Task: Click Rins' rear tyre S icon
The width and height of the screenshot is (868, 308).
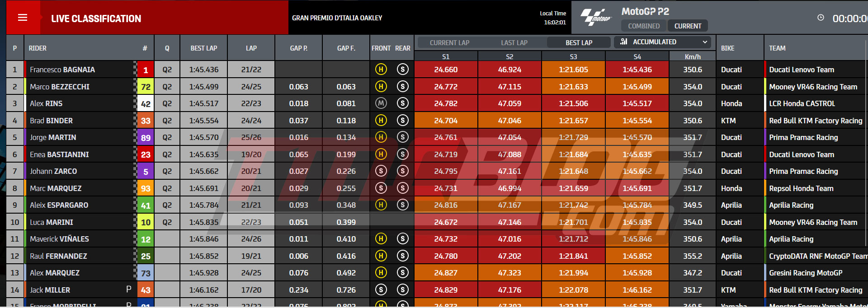Action: pyautogui.click(x=402, y=103)
